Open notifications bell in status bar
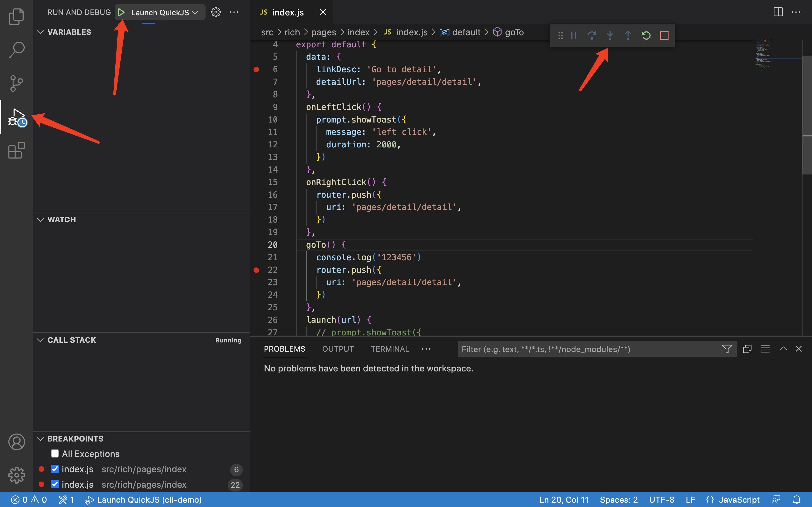 pos(797,500)
